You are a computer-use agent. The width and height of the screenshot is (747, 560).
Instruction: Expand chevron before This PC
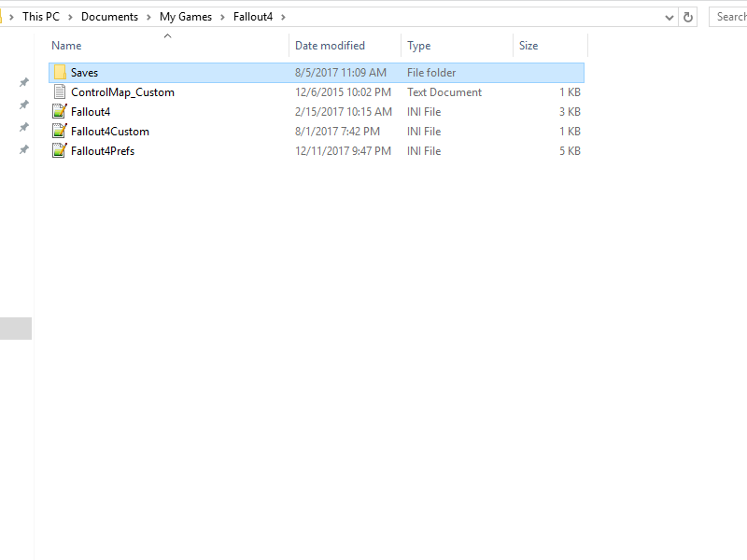tap(11, 17)
